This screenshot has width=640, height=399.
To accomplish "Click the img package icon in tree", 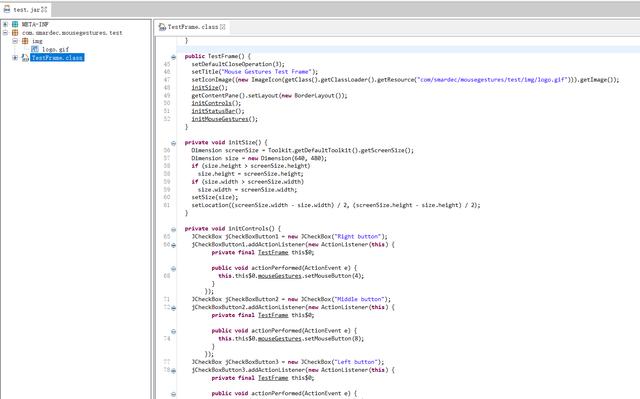I will (25, 41).
